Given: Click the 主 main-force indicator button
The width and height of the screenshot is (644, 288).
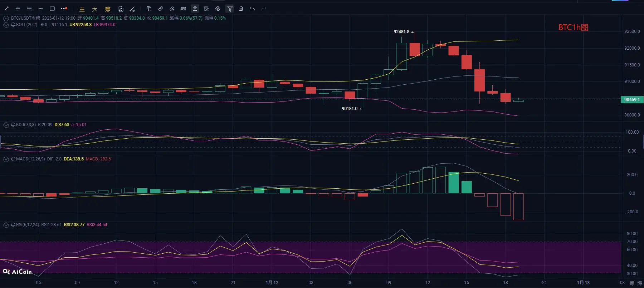Looking at the screenshot, I should [82, 9].
